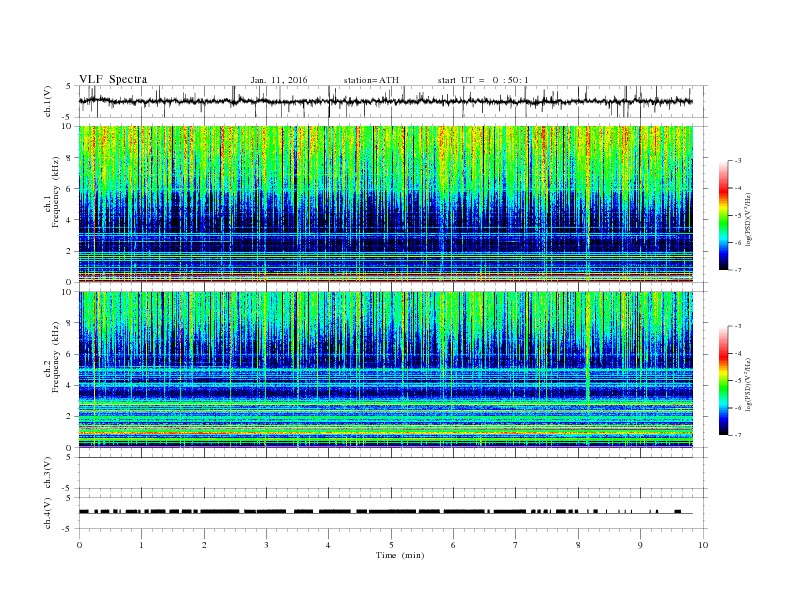The width and height of the screenshot is (792, 612).
Task: Click the "ch.4(V)" axis label
Action: pyautogui.click(x=48, y=513)
